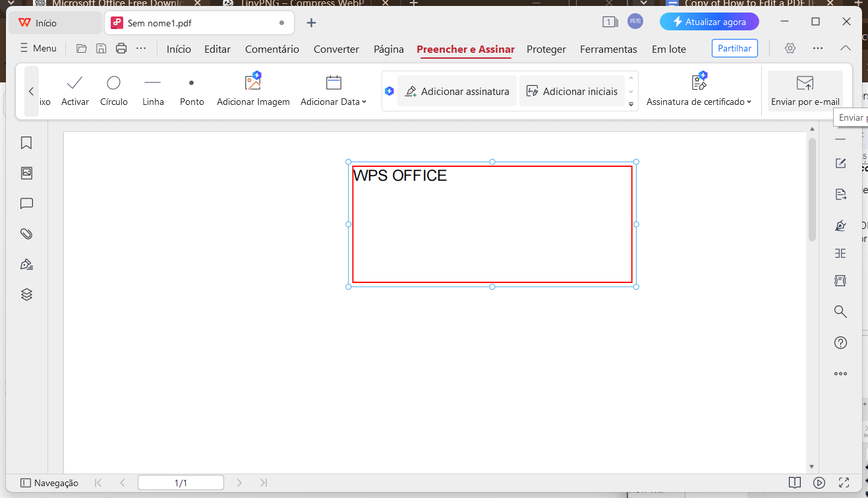Switch to the Editar tab
Viewport: 868px width, 498px height.
point(217,49)
